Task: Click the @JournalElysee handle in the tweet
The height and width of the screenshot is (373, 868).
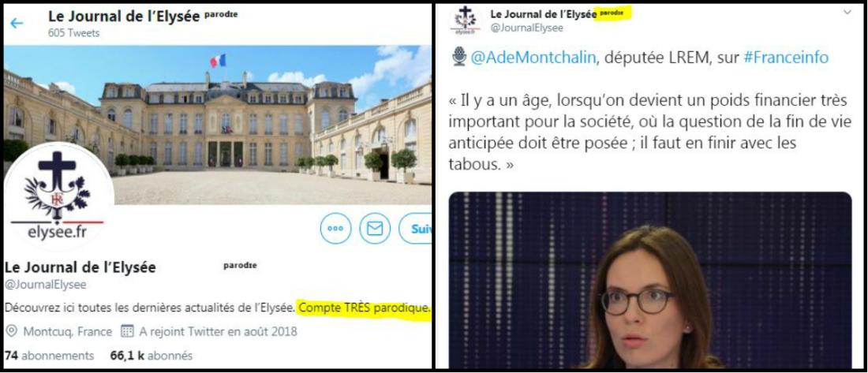Action: click(526, 28)
